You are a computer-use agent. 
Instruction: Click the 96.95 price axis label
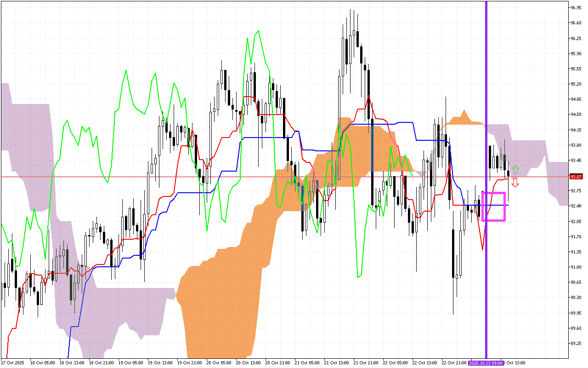576,8
